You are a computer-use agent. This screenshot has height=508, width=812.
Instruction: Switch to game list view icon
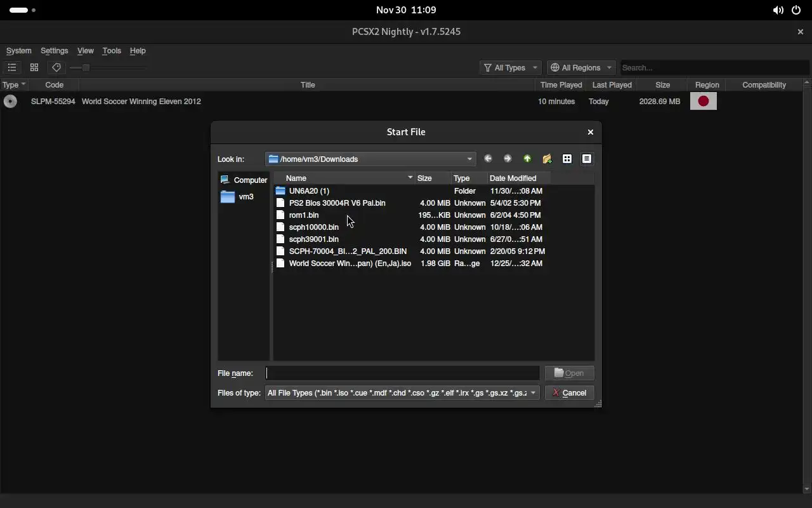pos(12,67)
